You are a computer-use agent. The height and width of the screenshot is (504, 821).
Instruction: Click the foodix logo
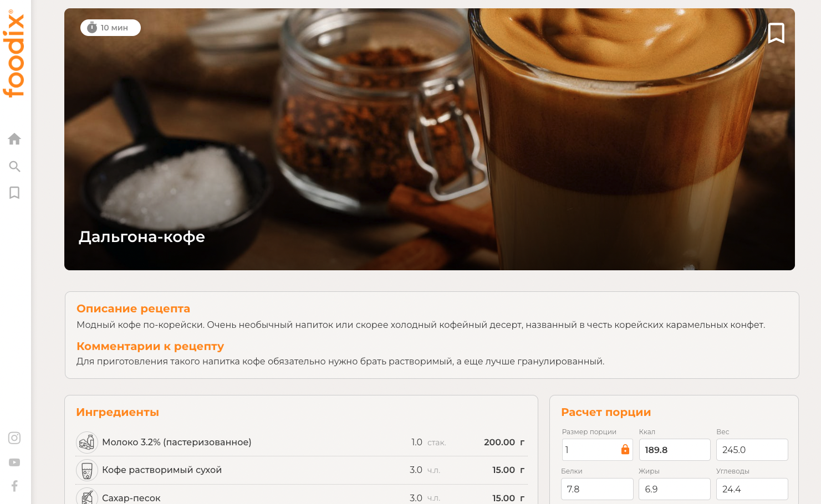coord(14,53)
